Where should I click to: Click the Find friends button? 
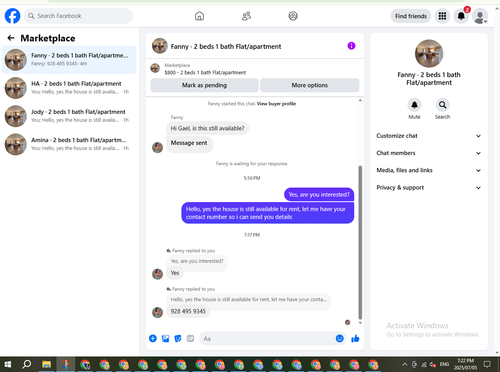(x=411, y=16)
